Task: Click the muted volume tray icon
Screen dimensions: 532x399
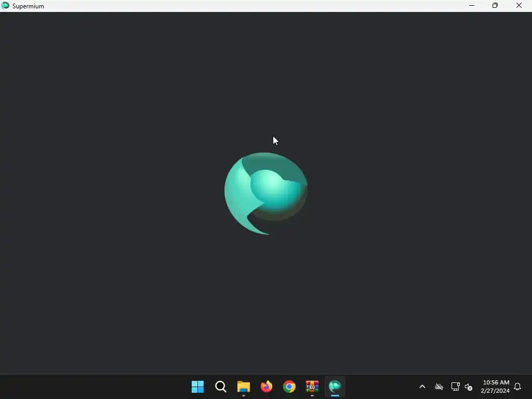Action: coord(469,387)
